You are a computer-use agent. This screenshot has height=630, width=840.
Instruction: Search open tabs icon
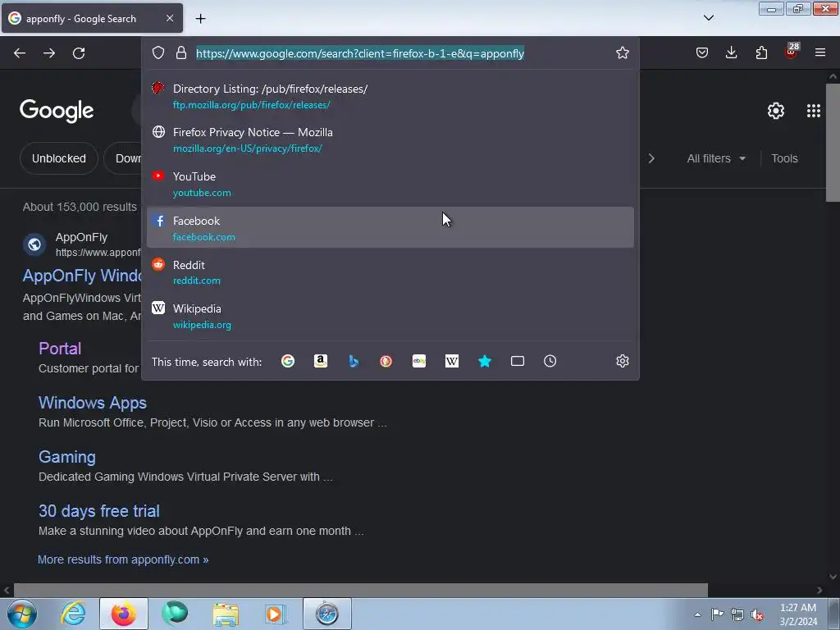point(518,361)
